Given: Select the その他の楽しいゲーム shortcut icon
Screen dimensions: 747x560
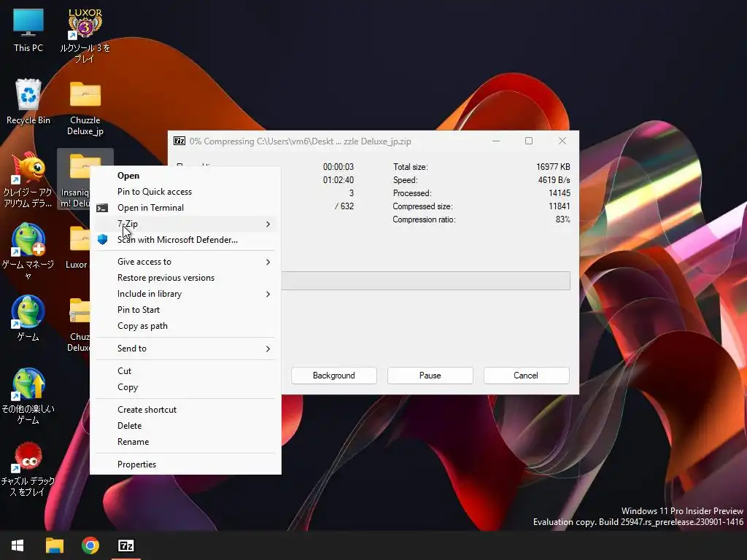Looking at the screenshot, I should 28,396.
